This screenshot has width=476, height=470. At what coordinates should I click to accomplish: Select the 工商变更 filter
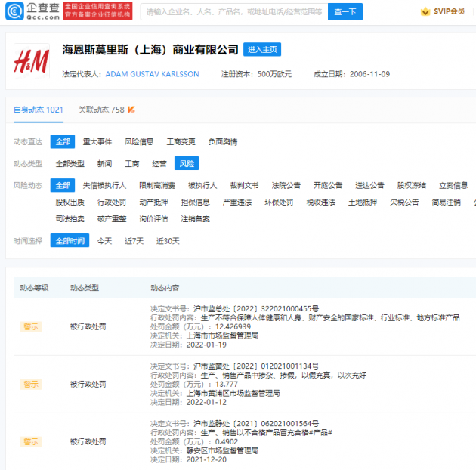181,142
